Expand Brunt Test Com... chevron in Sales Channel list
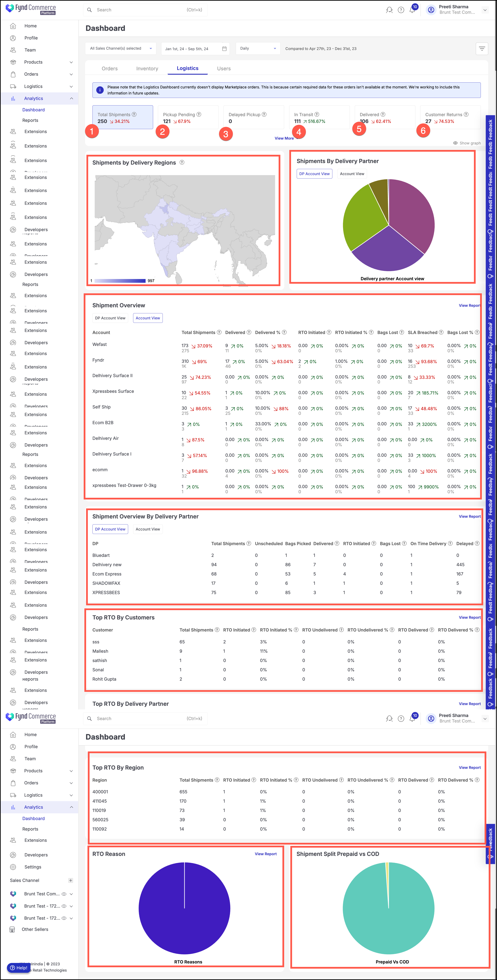Image resolution: width=497 pixels, height=980 pixels. tap(71, 894)
